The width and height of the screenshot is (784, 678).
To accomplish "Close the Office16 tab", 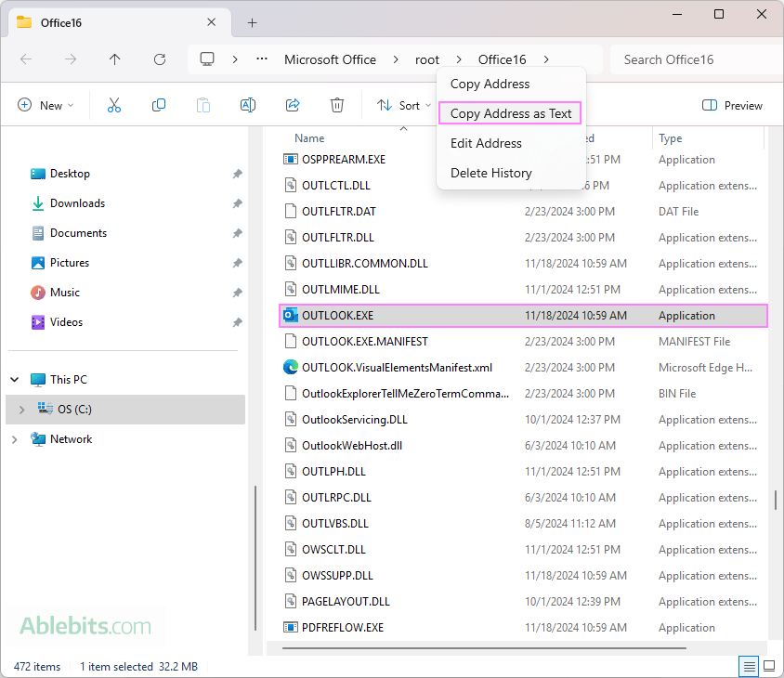I will click(212, 22).
